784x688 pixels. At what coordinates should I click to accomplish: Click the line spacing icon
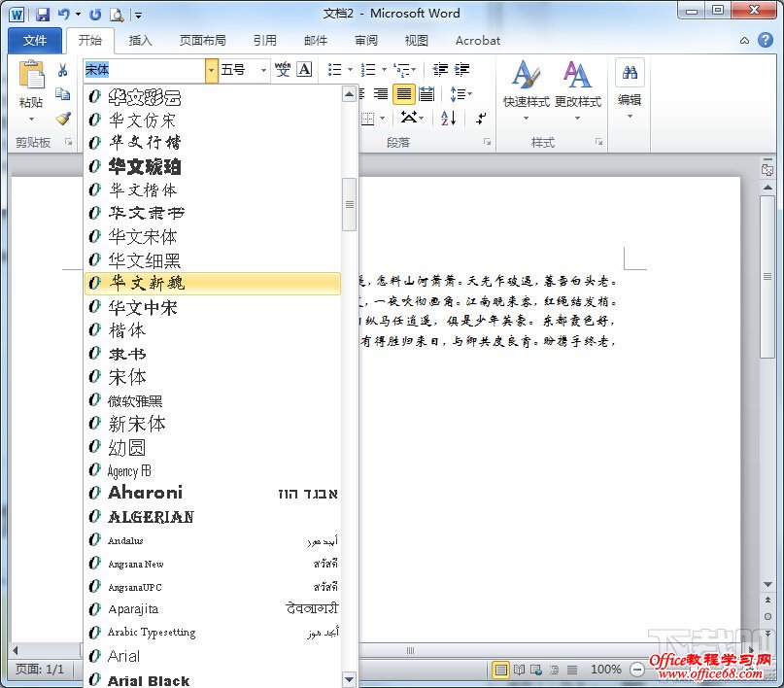pyautogui.click(x=458, y=94)
